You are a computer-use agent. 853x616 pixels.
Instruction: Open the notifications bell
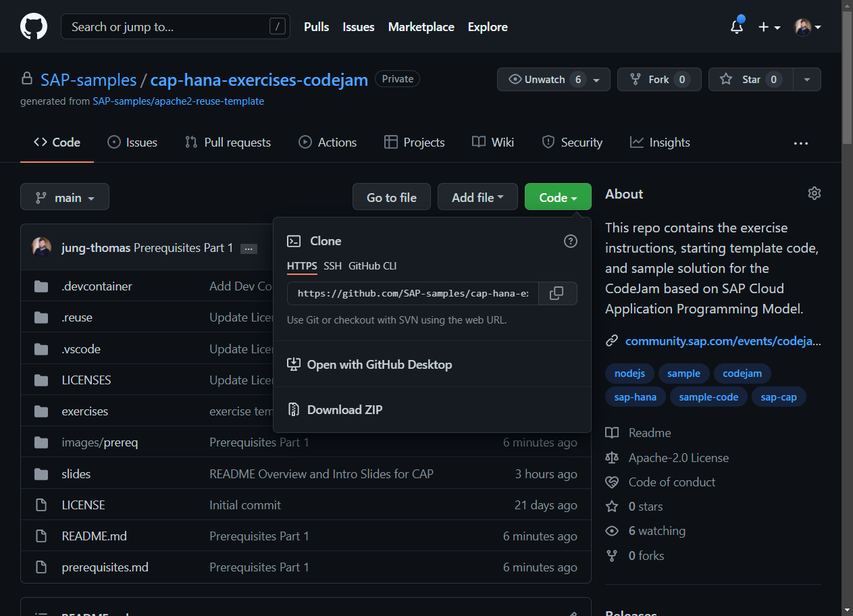point(737,27)
